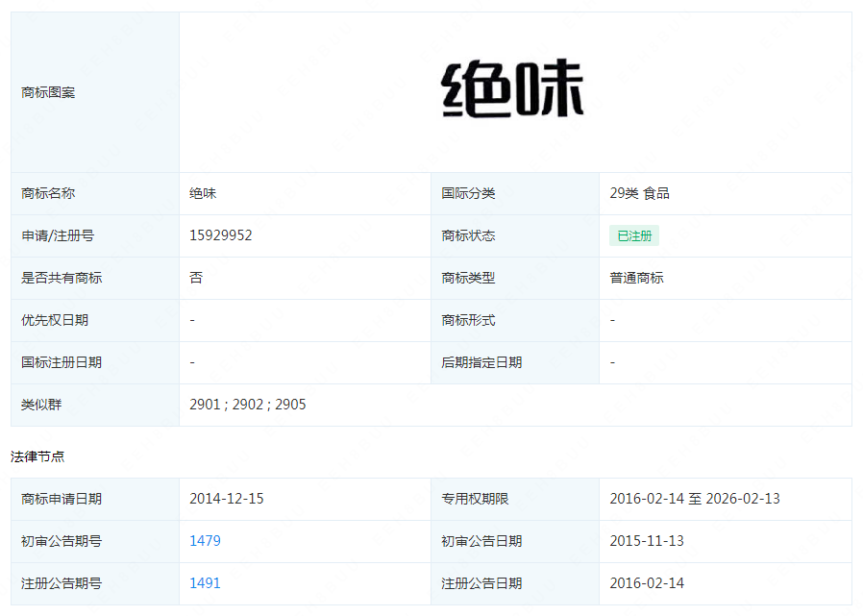Viewport: 863px width, 616px height.
Task: Select the registration announcement date 2016-02-14
Action: [x=647, y=583]
